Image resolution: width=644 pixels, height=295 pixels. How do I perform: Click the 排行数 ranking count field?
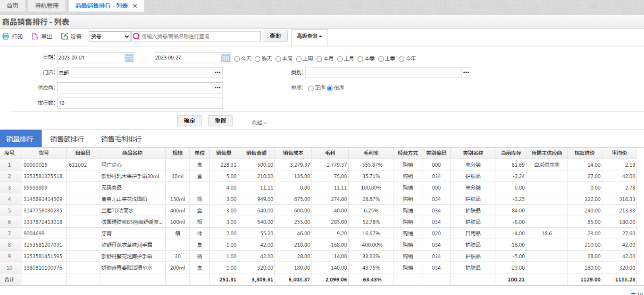[140, 103]
